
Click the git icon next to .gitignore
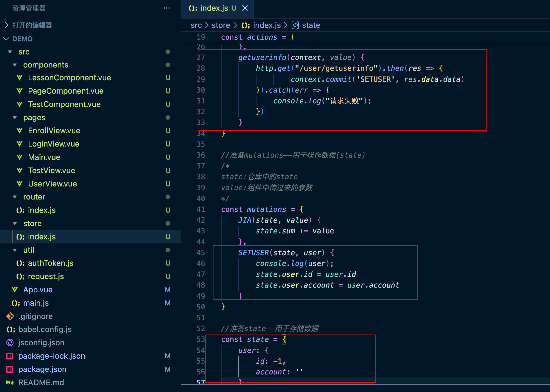pos(10,316)
